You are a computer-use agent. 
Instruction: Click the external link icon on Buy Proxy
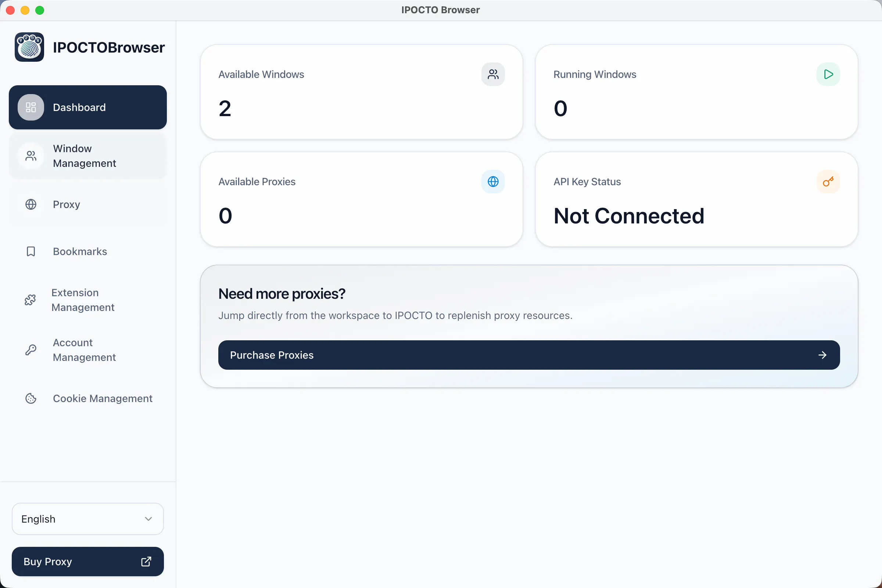point(146,562)
